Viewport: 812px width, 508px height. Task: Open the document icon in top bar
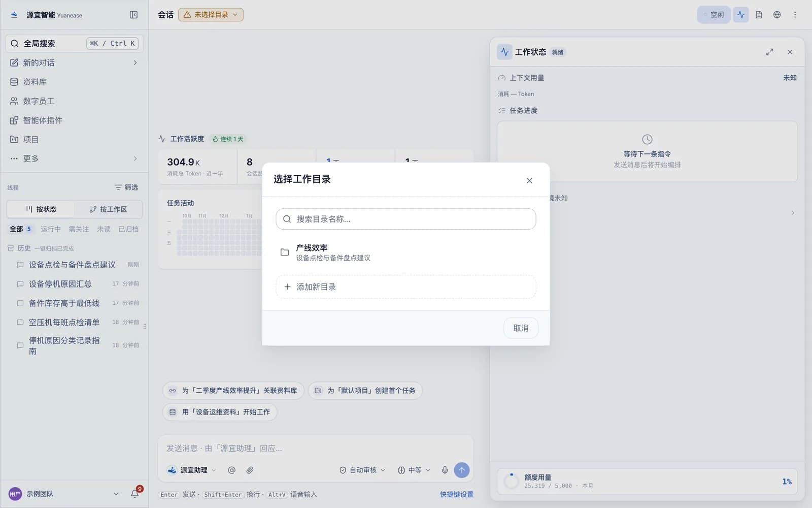coord(759,15)
